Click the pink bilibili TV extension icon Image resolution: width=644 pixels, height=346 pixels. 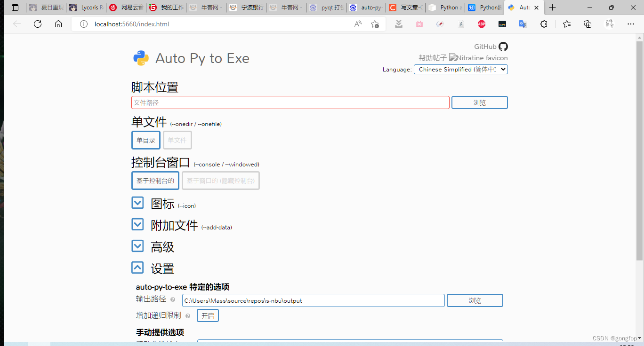(419, 24)
